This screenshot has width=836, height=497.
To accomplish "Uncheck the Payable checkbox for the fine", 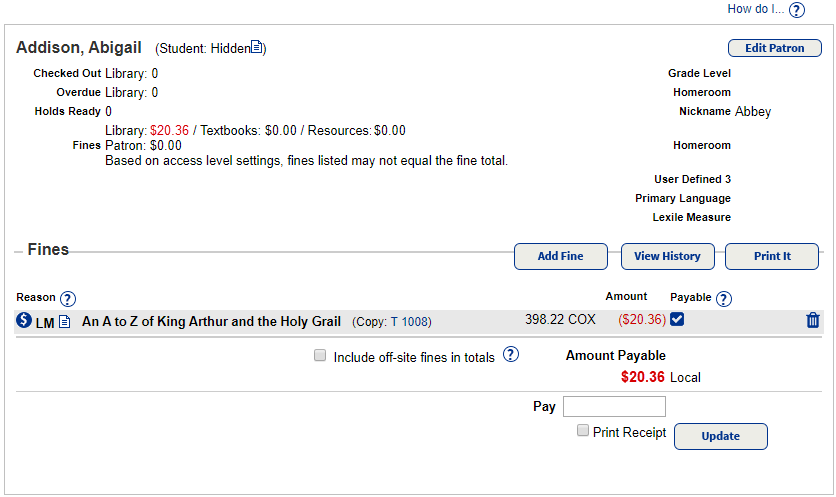I will click(x=677, y=319).
